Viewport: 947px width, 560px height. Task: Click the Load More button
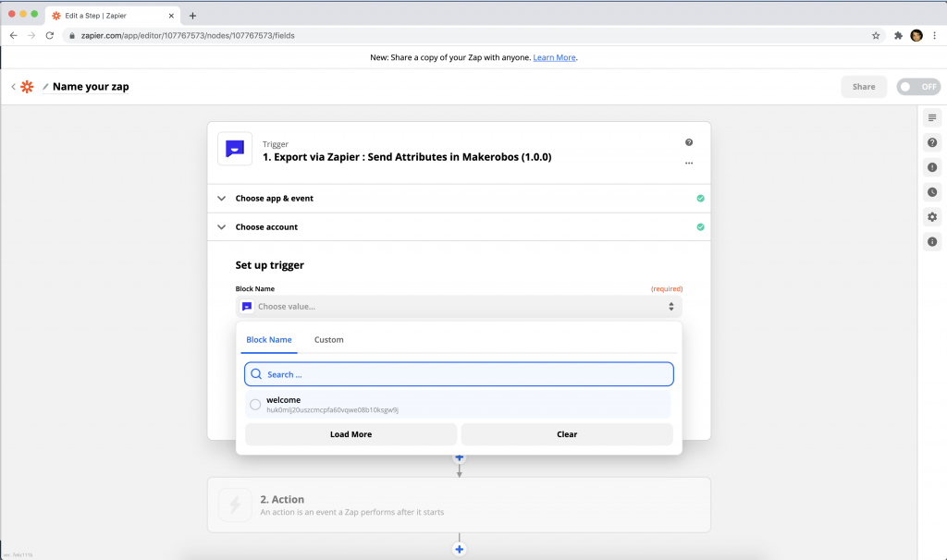[351, 434]
